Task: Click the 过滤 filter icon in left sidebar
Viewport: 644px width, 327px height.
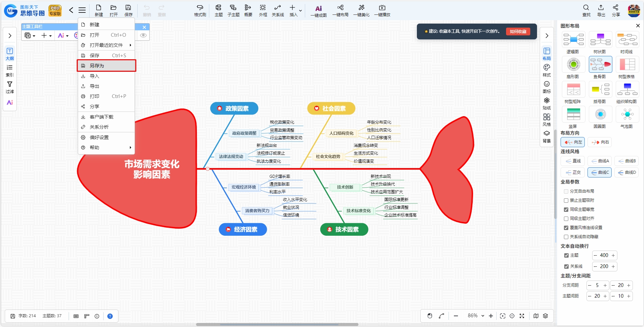Action: tap(10, 87)
